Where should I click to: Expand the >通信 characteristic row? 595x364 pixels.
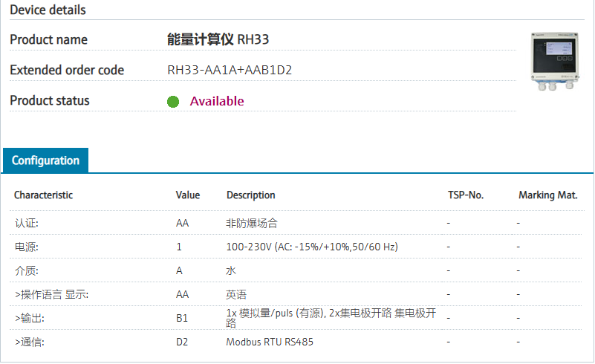[x=31, y=342]
